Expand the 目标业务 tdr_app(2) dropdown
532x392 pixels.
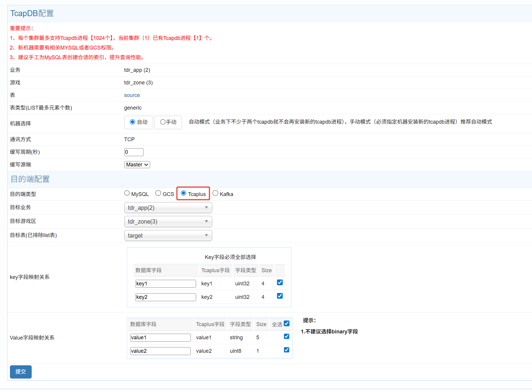point(168,208)
